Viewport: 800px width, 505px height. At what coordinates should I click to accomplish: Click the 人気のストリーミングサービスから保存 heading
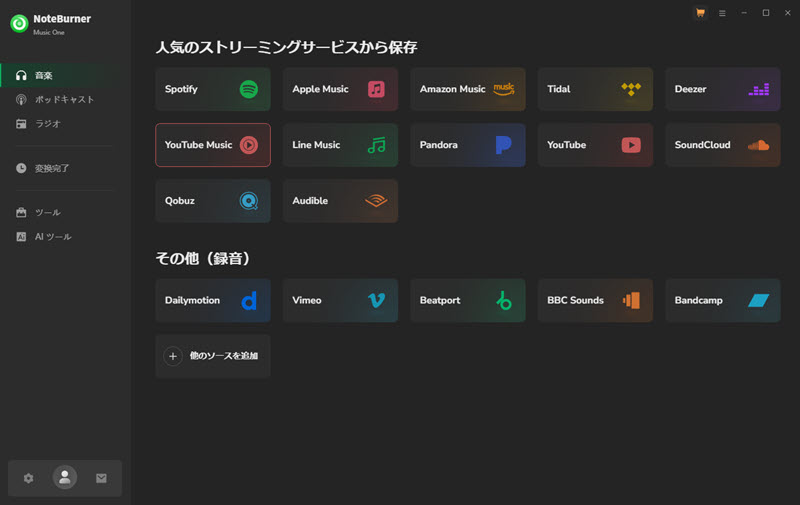tap(286, 47)
